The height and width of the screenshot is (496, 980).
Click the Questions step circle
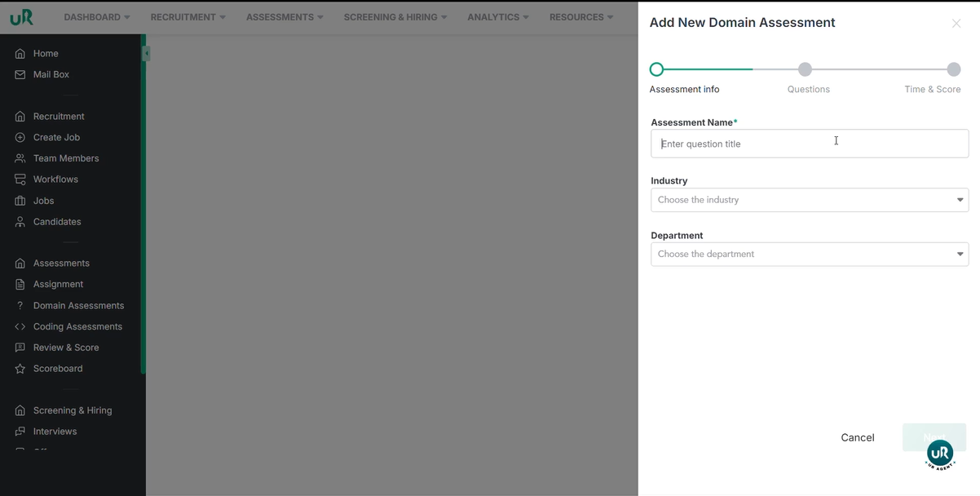pos(805,69)
